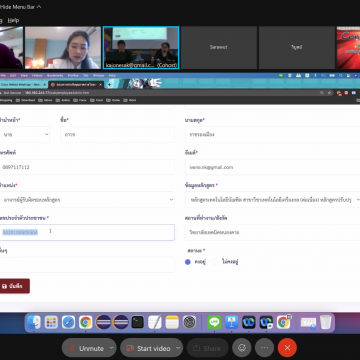The height and width of the screenshot is (360, 360).
Task: Click the red leave meeting button
Action: (287, 348)
